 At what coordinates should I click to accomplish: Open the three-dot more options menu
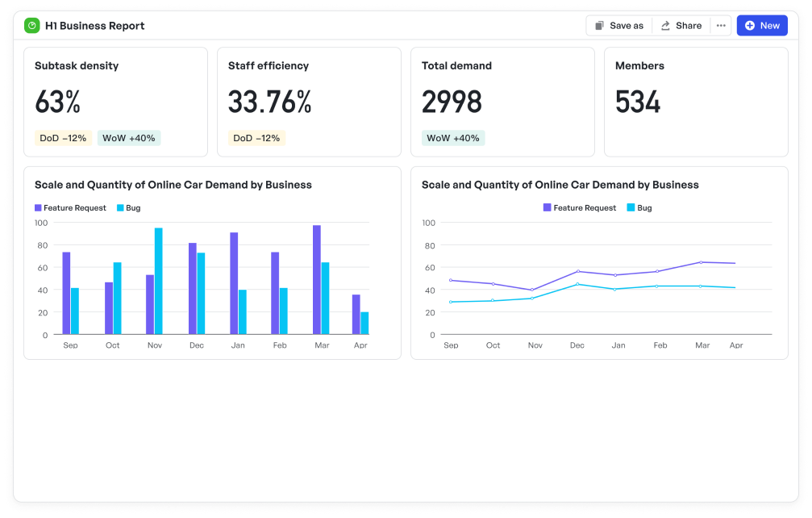click(x=721, y=26)
